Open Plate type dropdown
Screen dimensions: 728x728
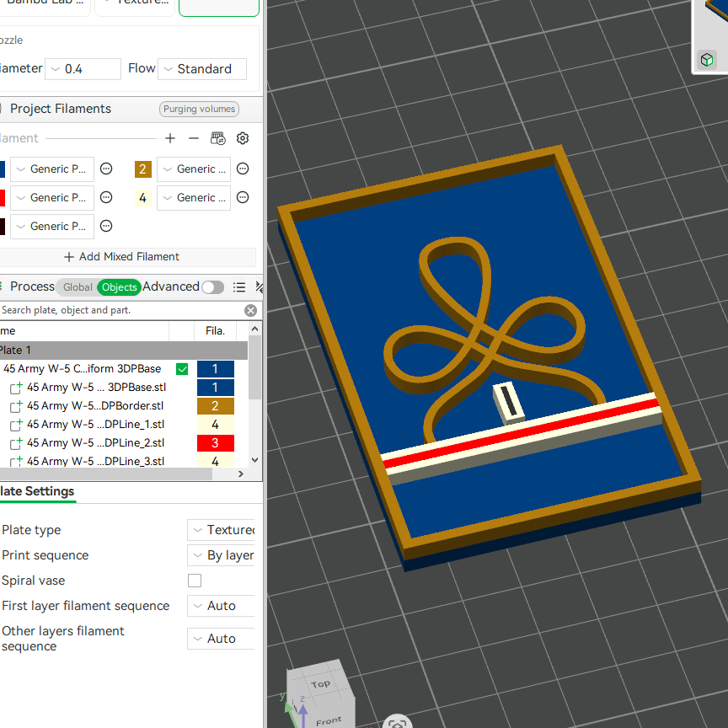pos(221,530)
